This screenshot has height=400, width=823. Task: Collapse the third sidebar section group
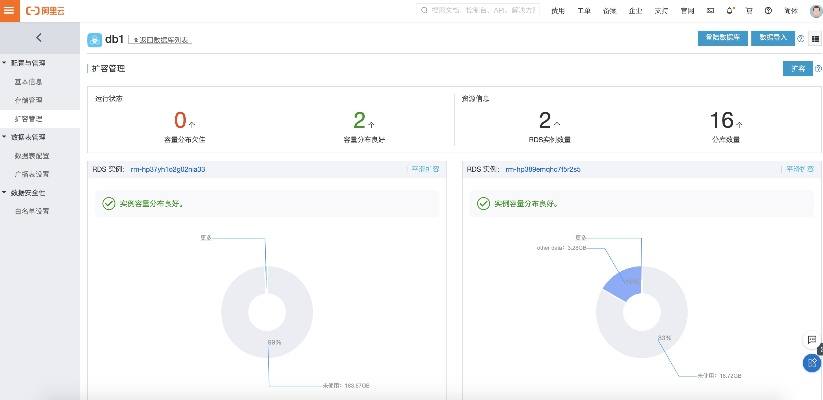(x=4, y=192)
